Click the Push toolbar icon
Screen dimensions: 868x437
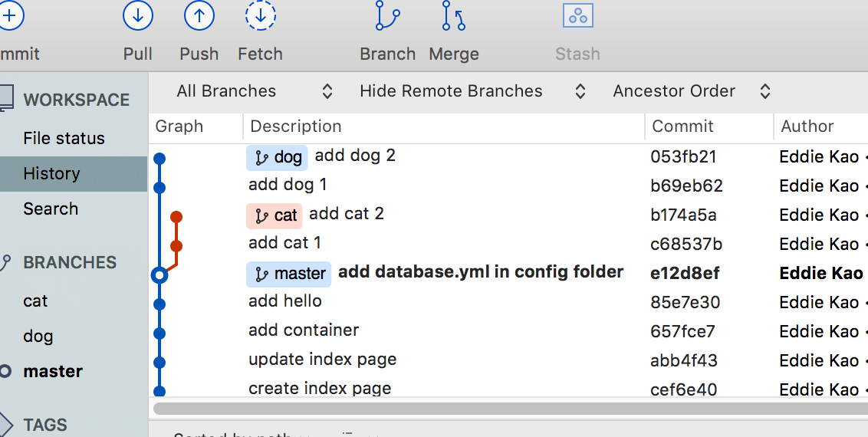coord(199,16)
